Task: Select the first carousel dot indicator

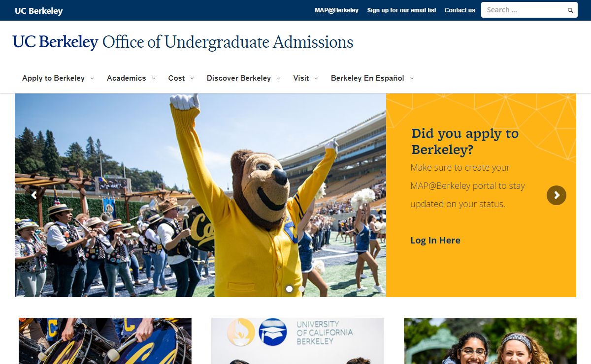Action: tap(289, 289)
